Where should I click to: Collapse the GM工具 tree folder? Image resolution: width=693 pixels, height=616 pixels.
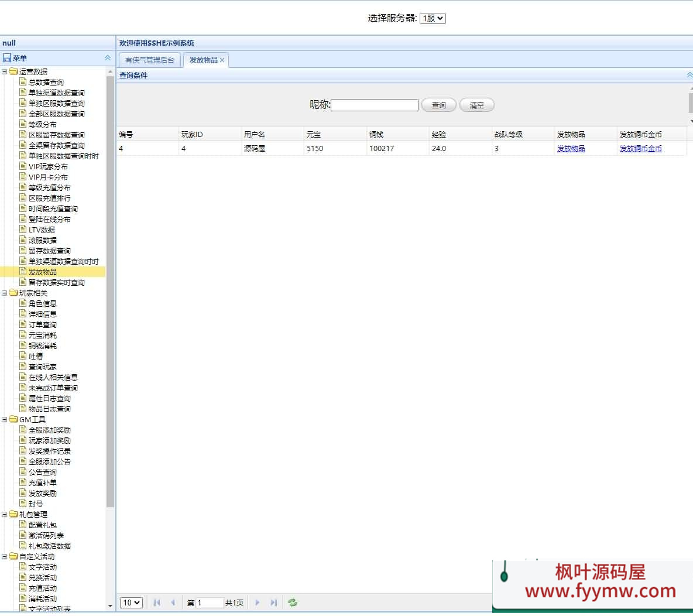click(5, 419)
